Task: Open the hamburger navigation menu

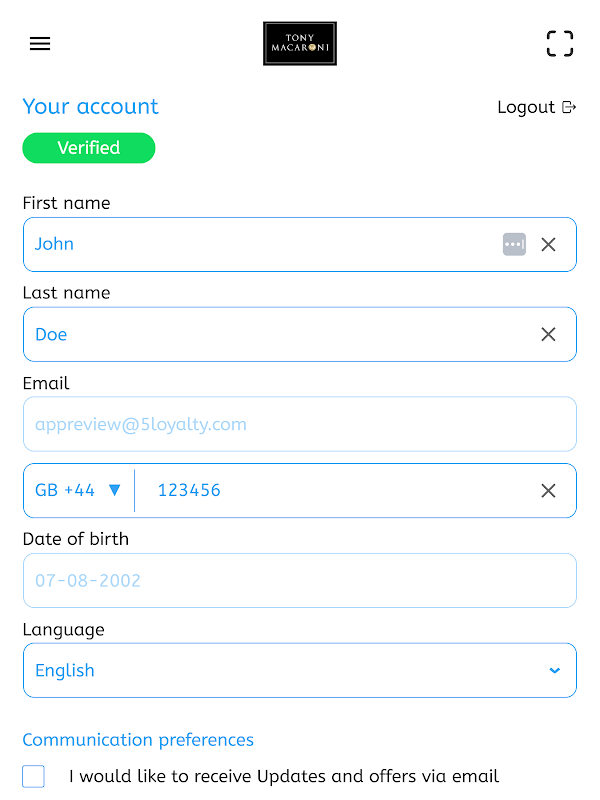Action: 40,44
